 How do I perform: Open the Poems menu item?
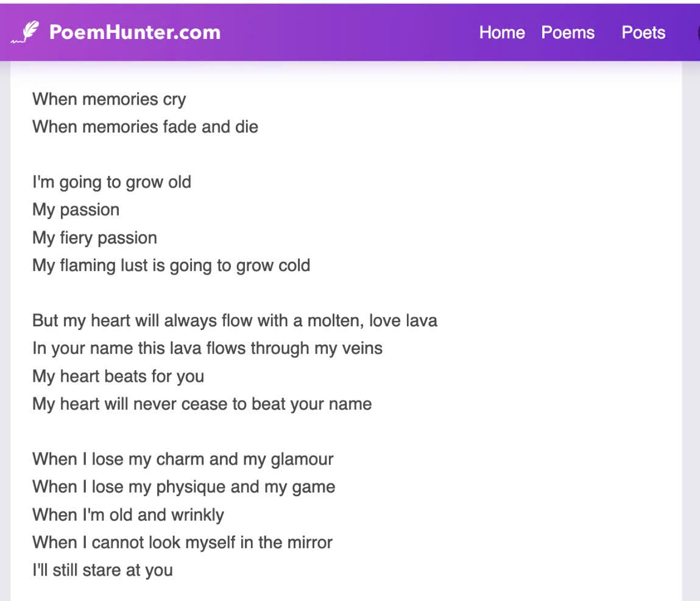point(567,32)
